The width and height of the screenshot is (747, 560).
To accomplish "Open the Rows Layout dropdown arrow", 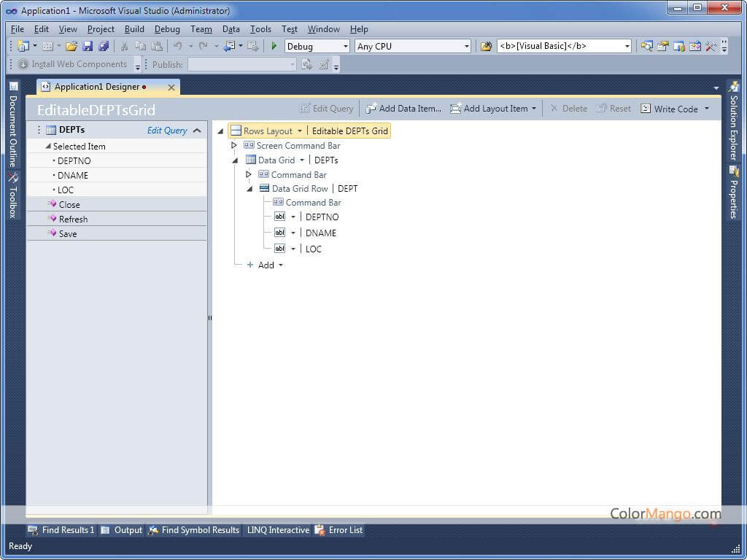I will [299, 131].
